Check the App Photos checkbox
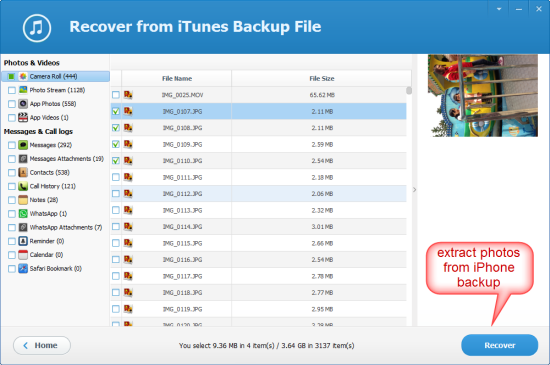 (12, 104)
